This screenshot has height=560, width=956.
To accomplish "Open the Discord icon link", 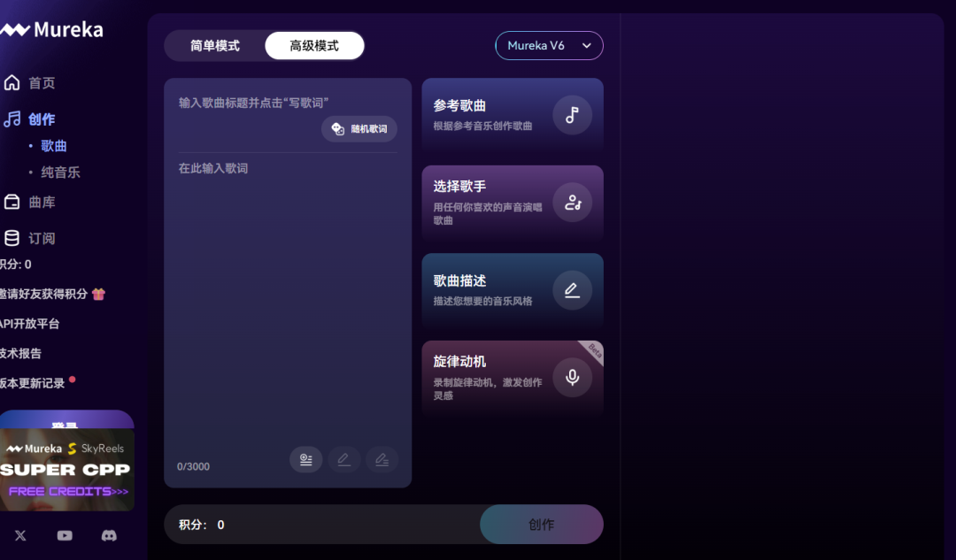I will point(109,535).
